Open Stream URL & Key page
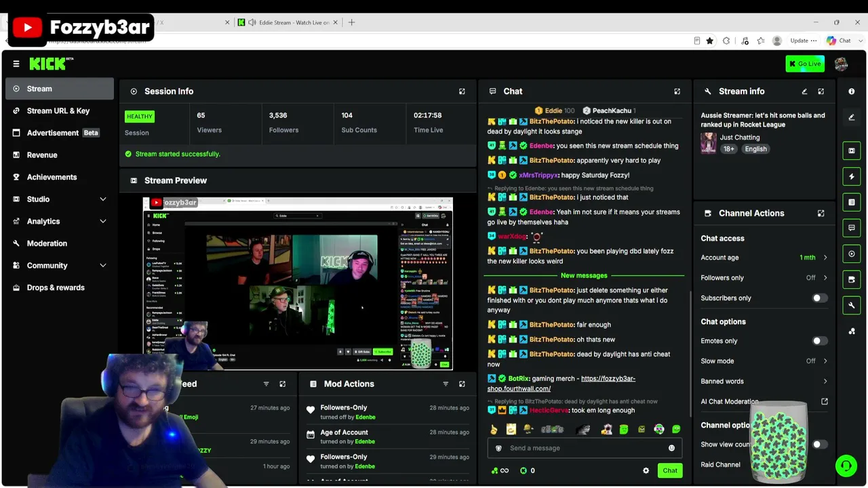 pos(60,111)
